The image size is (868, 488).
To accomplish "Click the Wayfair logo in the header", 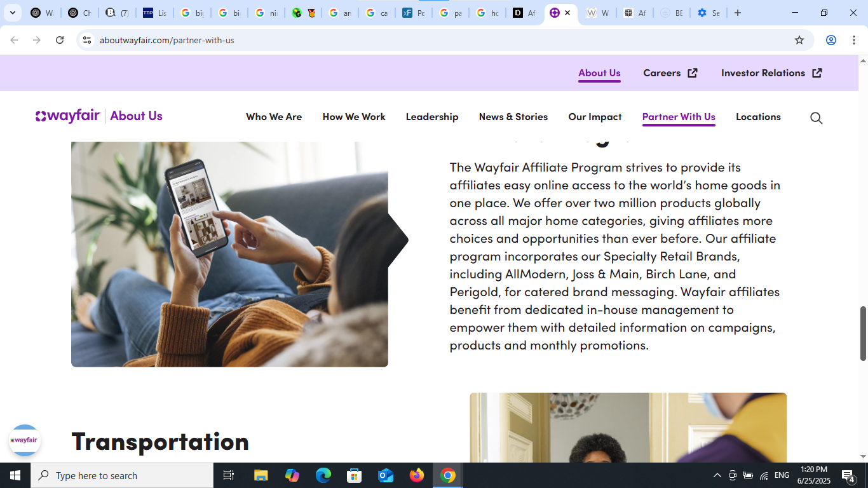I will pos(67,116).
